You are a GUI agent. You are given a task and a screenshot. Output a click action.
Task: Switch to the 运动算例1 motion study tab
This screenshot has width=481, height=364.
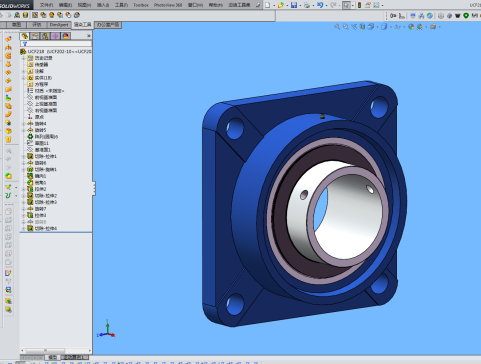pyautogui.click(x=75, y=357)
